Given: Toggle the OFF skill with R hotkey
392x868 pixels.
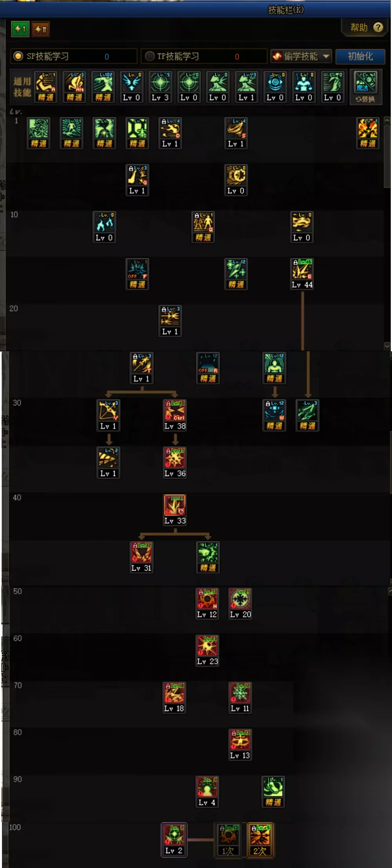Looking at the screenshot, I should point(208,363).
